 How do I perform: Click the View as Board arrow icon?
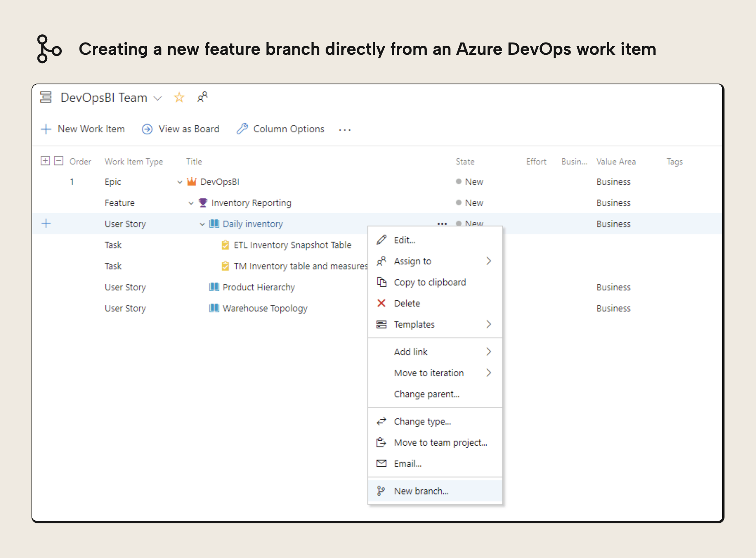coord(147,129)
